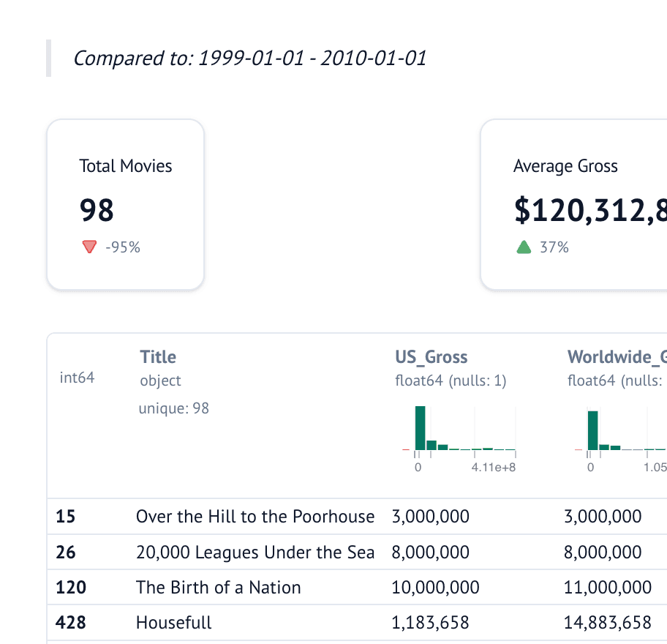Select the Total Movies summary card
The image size is (667, 644).
coord(125,203)
